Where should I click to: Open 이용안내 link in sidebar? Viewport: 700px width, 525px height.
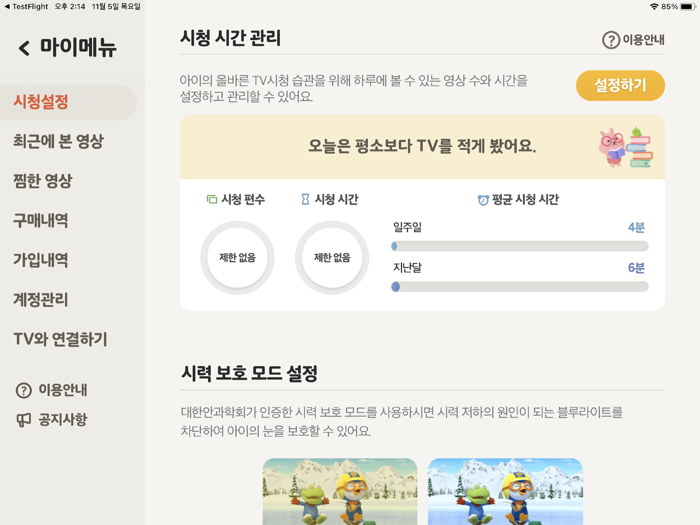click(x=62, y=390)
